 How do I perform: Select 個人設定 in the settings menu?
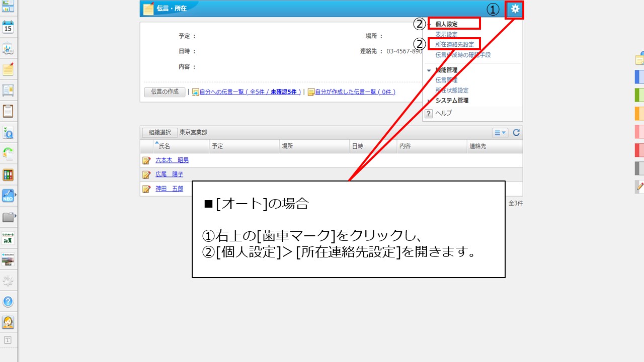click(x=446, y=23)
